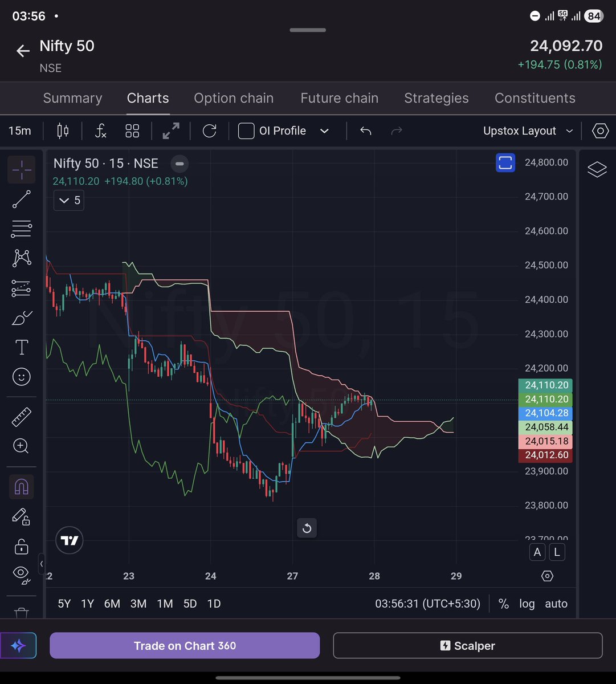Open the object tree layers icon
Viewport: 616px width, 684px height.
pos(597,169)
